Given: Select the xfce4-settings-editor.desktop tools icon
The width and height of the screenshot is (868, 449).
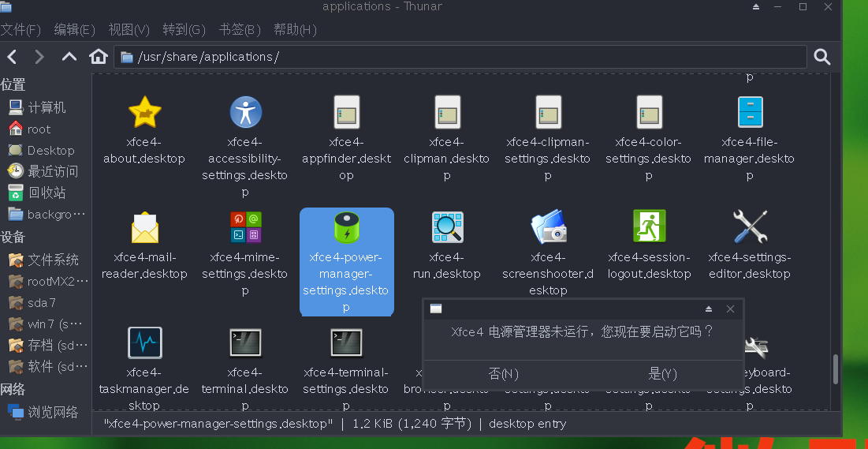Looking at the screenshot, I should pyautogui.click(x=750, y=226).
